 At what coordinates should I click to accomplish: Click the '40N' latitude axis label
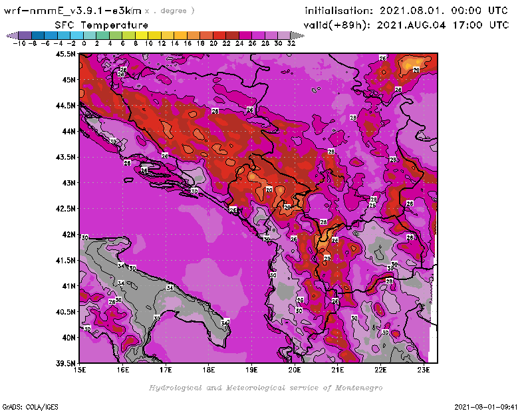pyautogui.click(x=68, y=338)
